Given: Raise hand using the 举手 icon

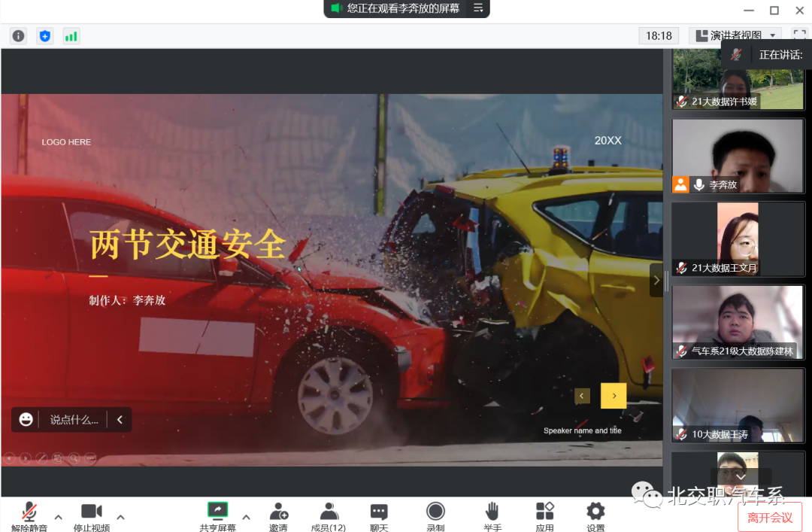Looking at the screenshot, I should tap(492, 516).
